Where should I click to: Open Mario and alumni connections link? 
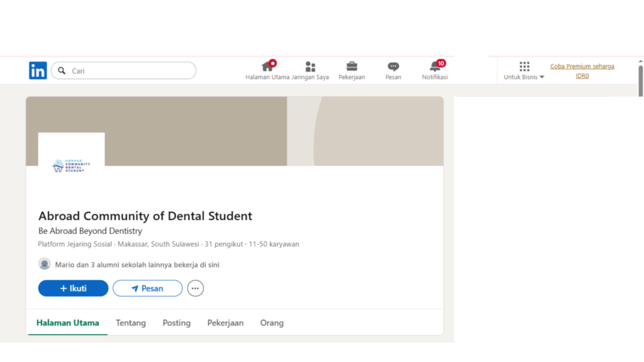coord(136,265)
